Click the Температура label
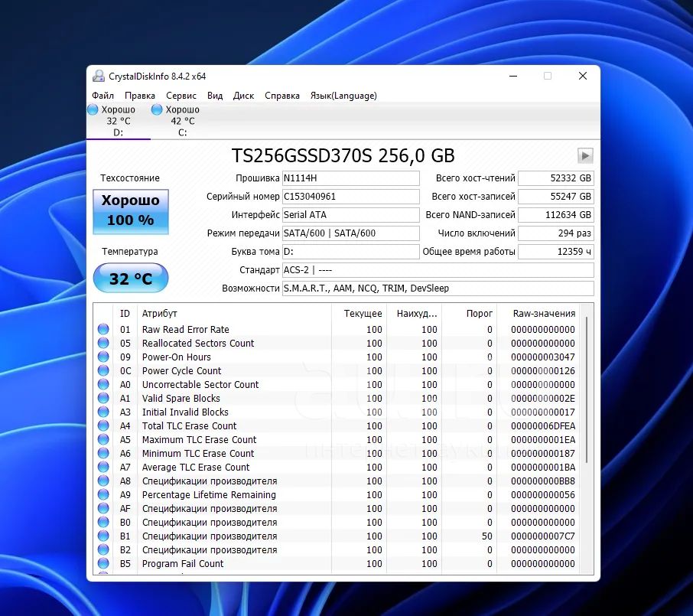 pos(130,252)
